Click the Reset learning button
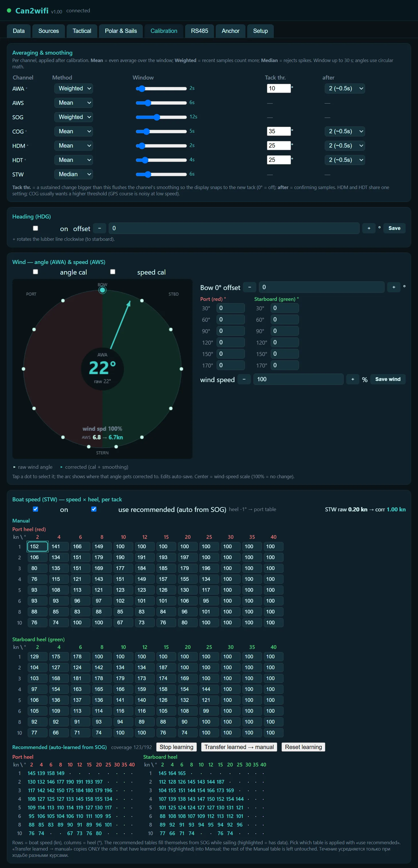The width and height of the screenshot is (418, 868). tap(303, 747)
